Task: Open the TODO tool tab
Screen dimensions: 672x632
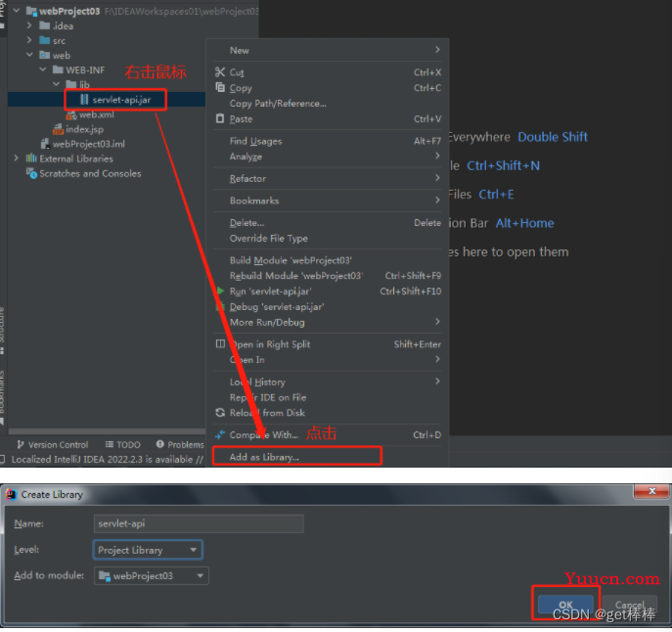Action: [123, 444]
